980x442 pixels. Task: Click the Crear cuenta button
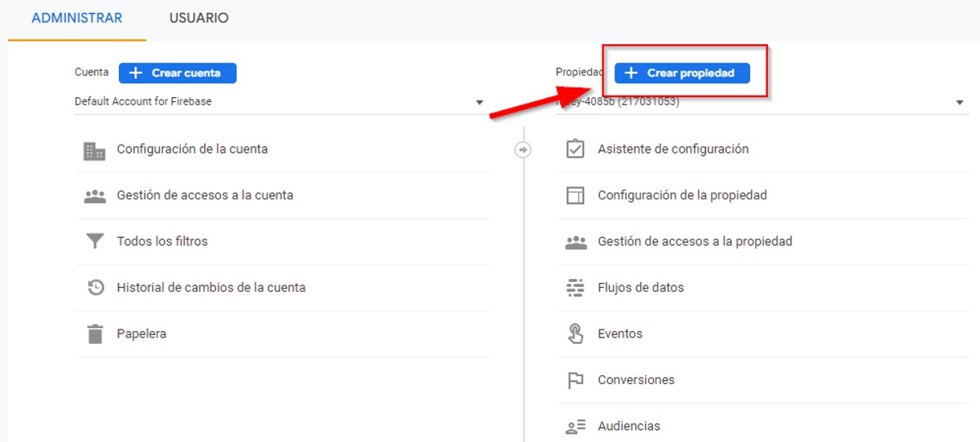178,73
